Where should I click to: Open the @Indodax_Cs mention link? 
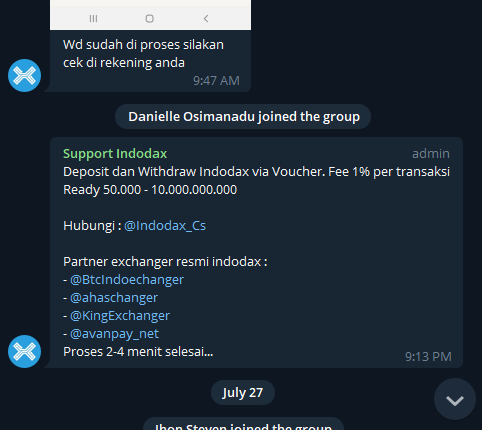click(x=165, y=226)
